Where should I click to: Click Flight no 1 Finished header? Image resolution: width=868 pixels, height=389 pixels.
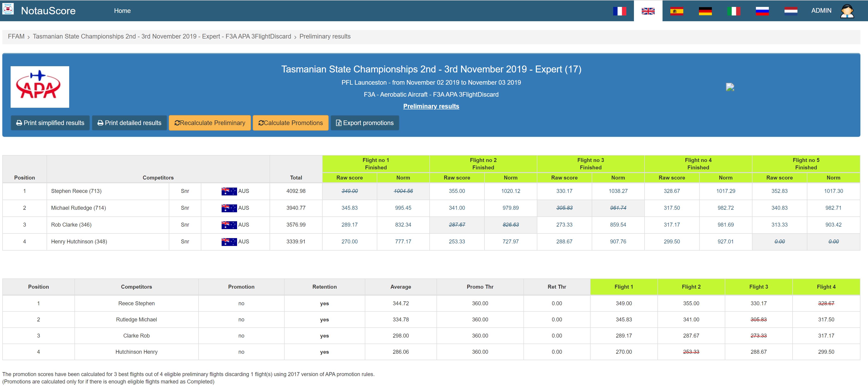376,164
